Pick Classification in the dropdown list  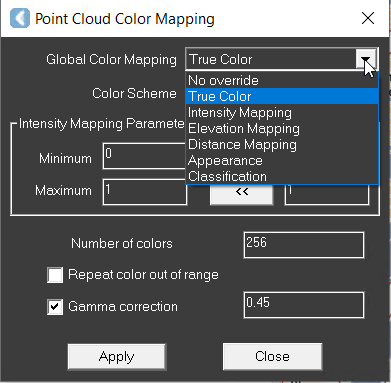(282, 176)
